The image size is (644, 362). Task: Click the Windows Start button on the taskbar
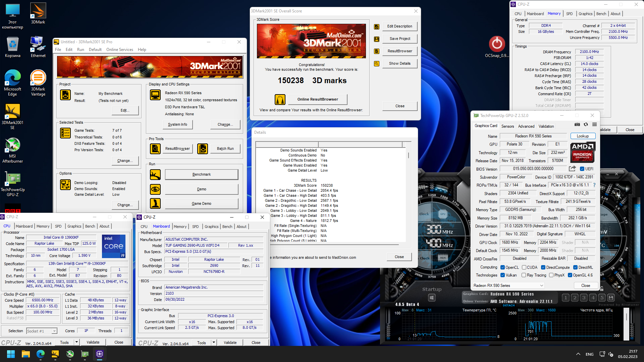click(11, 354)
